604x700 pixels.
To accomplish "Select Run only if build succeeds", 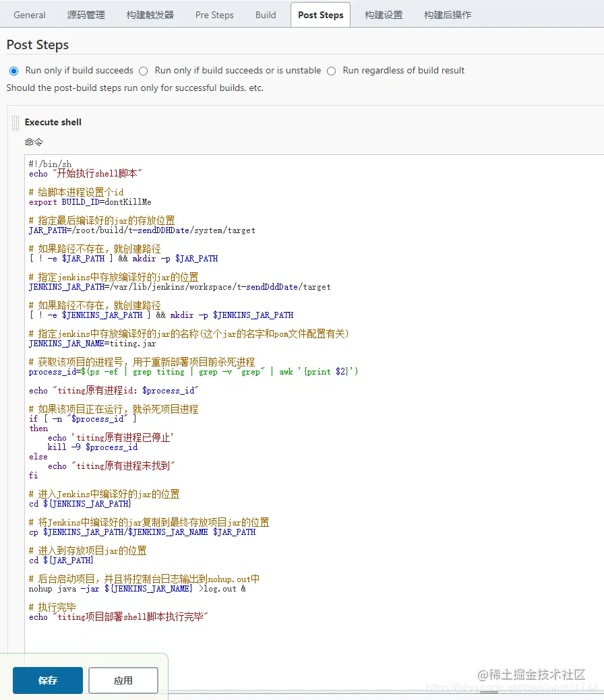I will coord(14,71).
